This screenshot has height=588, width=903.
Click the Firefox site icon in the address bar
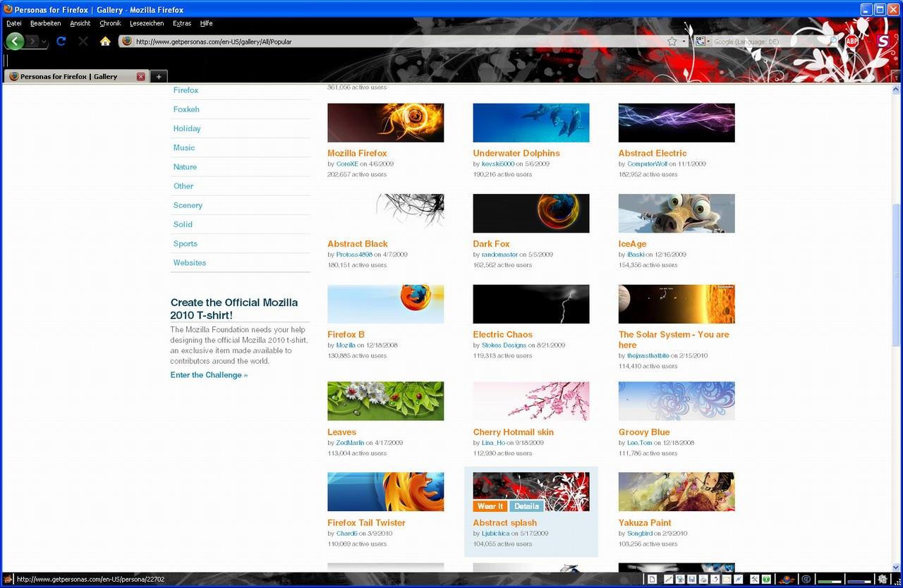coord(127,41)
